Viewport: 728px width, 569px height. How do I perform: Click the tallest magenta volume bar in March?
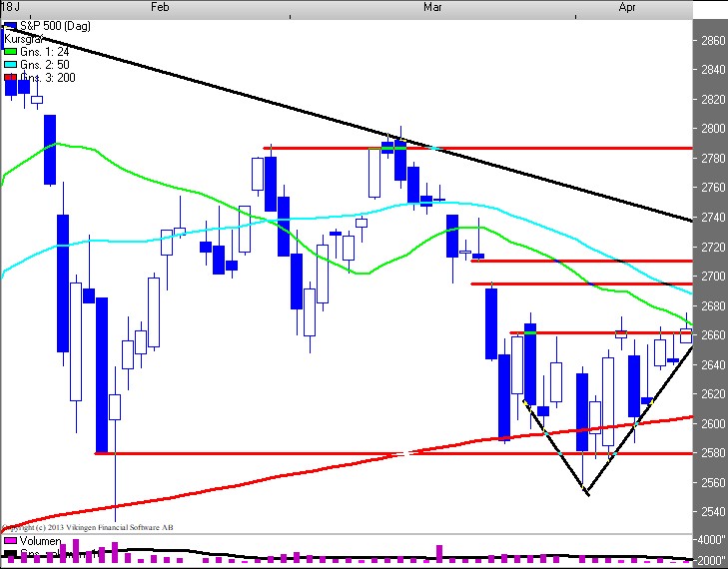pyautogui.click(x=439, y=554)
